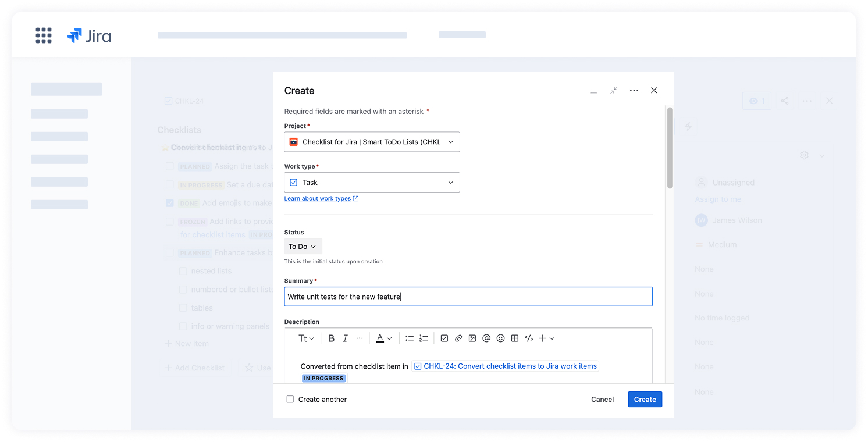Click the Jira logo
This screenshot has width=868, height=442.
[x=89, y=36]
